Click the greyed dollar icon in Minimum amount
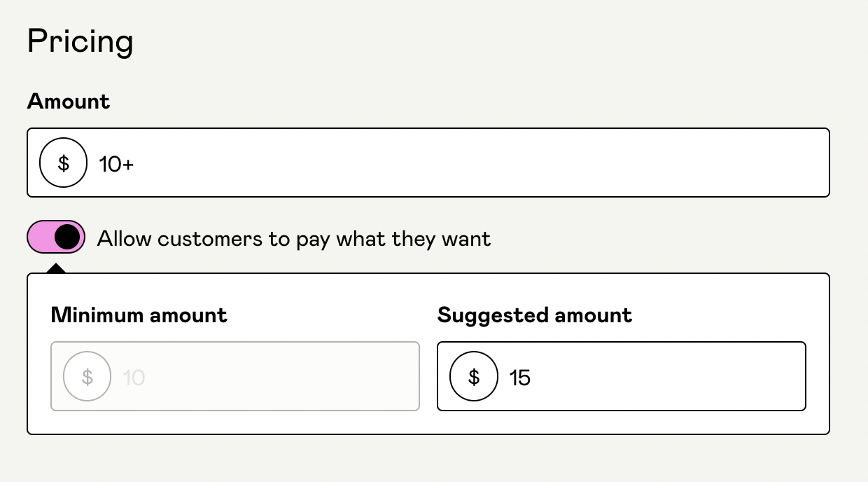Screen dimensions: 868x482 (x=87, y=377)
